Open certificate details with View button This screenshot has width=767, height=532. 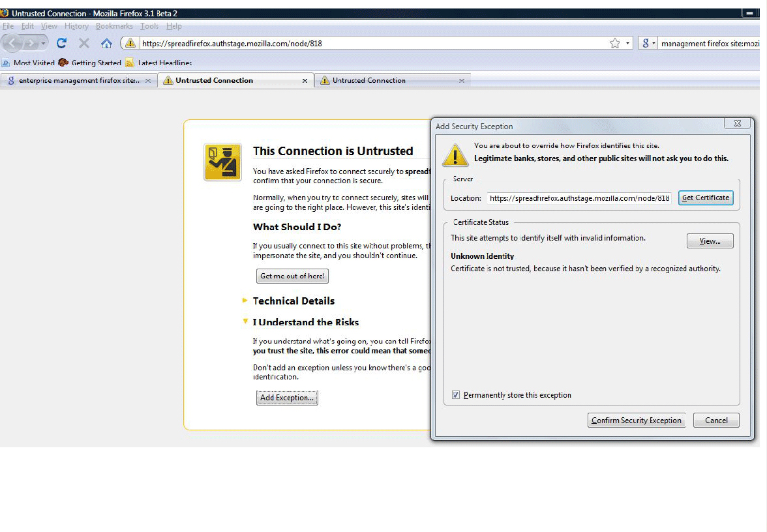[710, 241]
